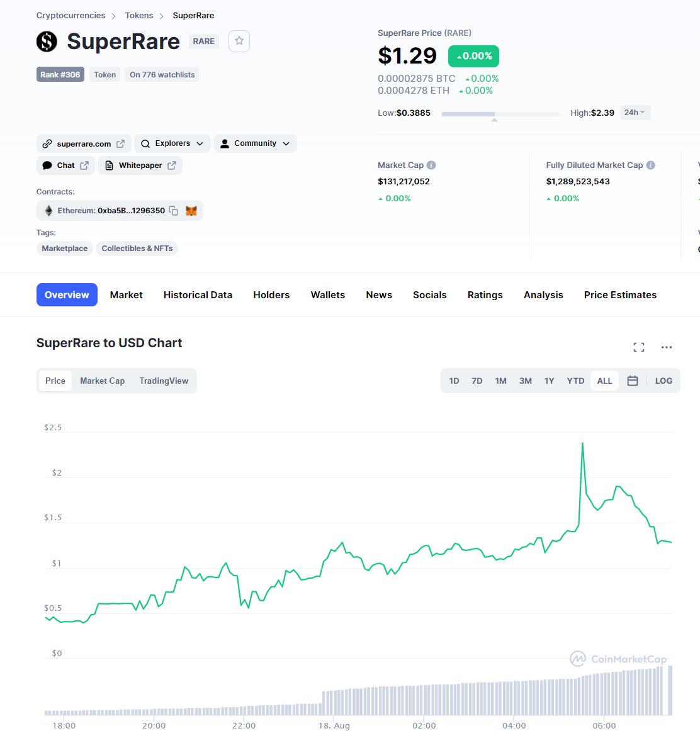
Task: Open the Whitepaper link
Action: (140, 165)
